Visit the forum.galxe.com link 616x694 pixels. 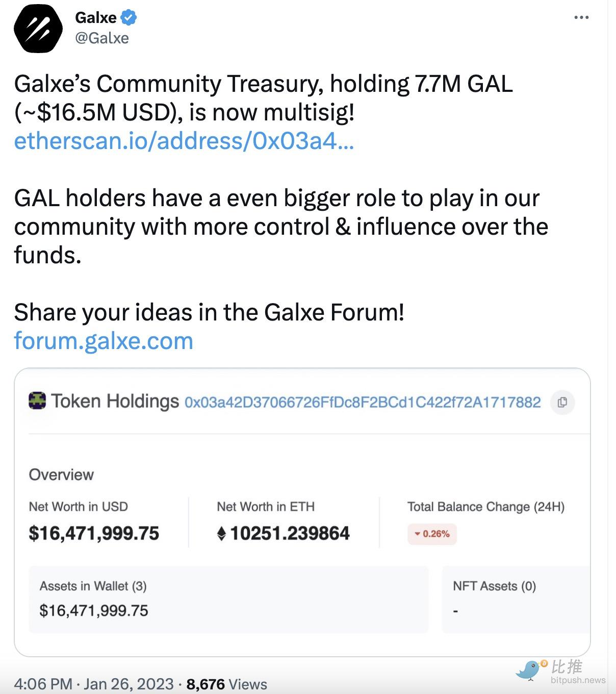click(x=104, y=341)
